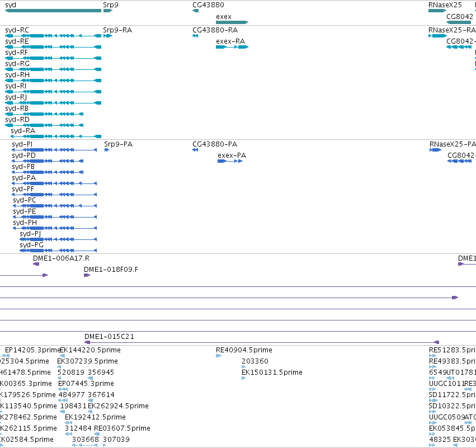
Task: Select protein syd-PF
Action: [x=54, y=195]
